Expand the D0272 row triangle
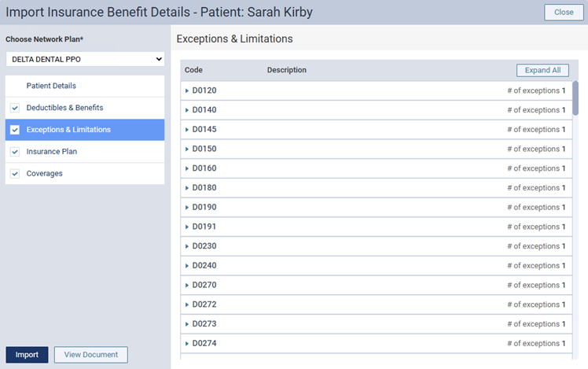The height and width of the screenshot is (369, 588). pyautogui.click(x=187, y=304)
